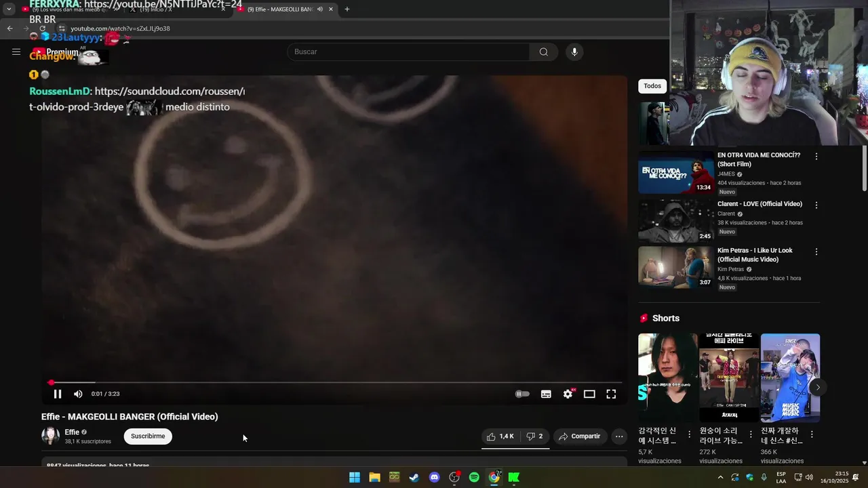Click the video title 'Effie - MAKGEOLLI BANGER (Official Video)'
This screenshot has height=488, width=868.
(130, 417)
